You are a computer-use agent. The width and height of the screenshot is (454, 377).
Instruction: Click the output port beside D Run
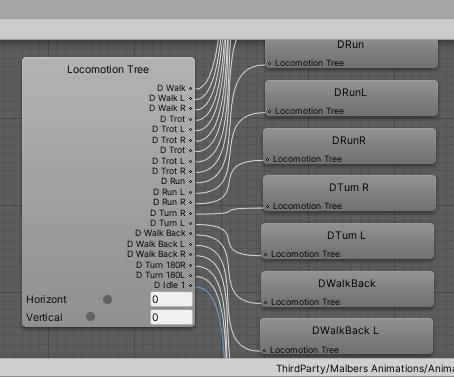191,181
